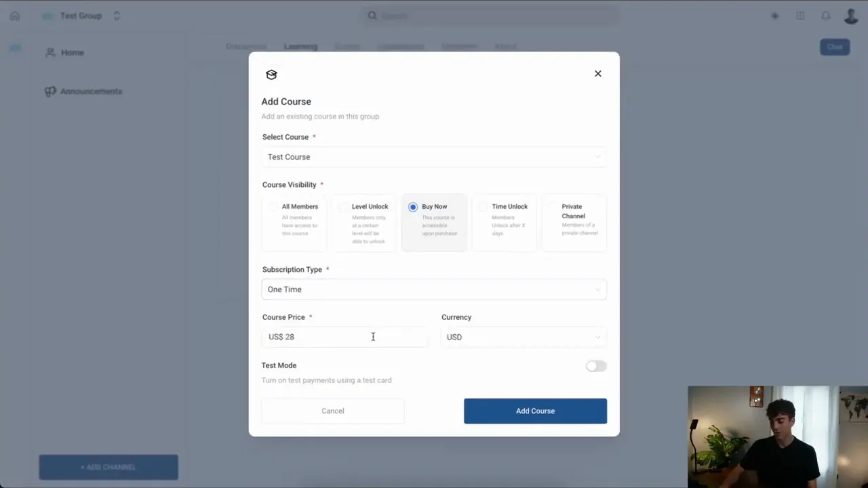Open the Home sidebar icon
Image resolution: width=868 pixels, height=488 pixels.
(x=64, y=52)
